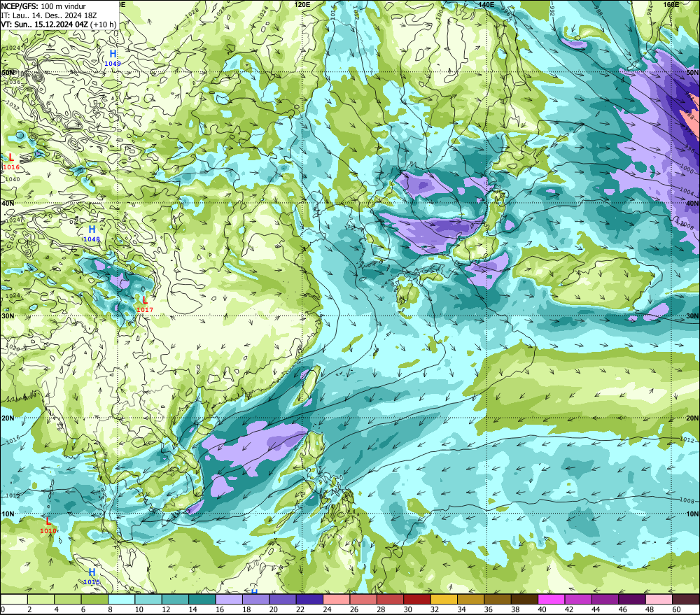Click the 140E longitude label

click(486, 4)
